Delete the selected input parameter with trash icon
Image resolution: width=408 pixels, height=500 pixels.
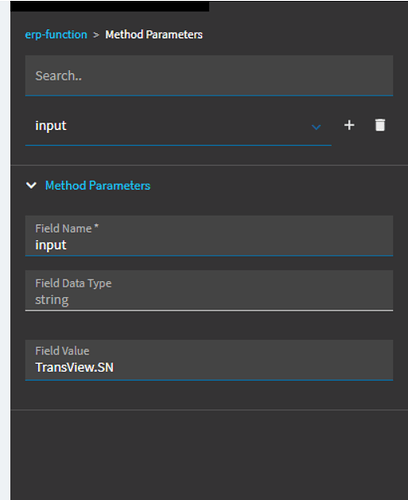pos(380,125)
